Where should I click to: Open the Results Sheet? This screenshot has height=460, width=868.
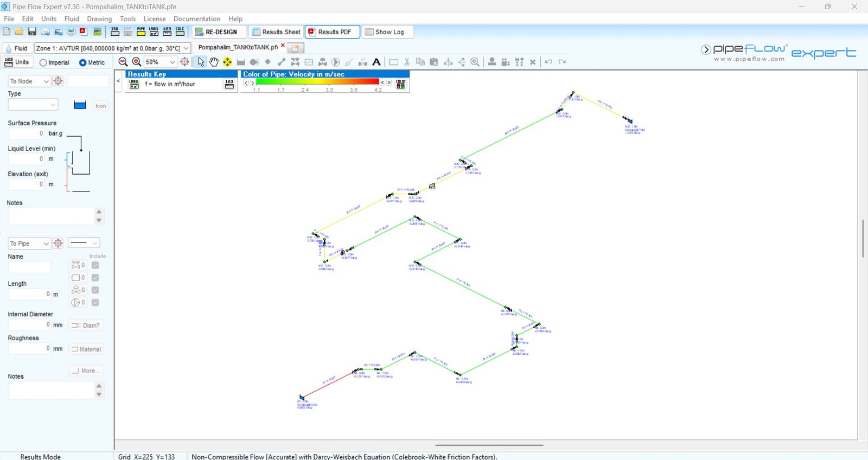(276, 32)
